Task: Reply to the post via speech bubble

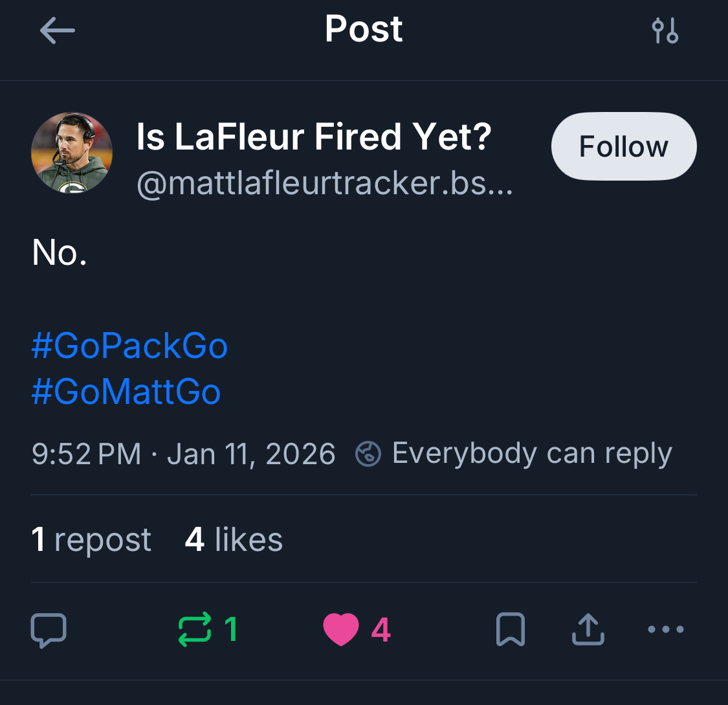Action: pyautogui.click(x=49, y=629)
